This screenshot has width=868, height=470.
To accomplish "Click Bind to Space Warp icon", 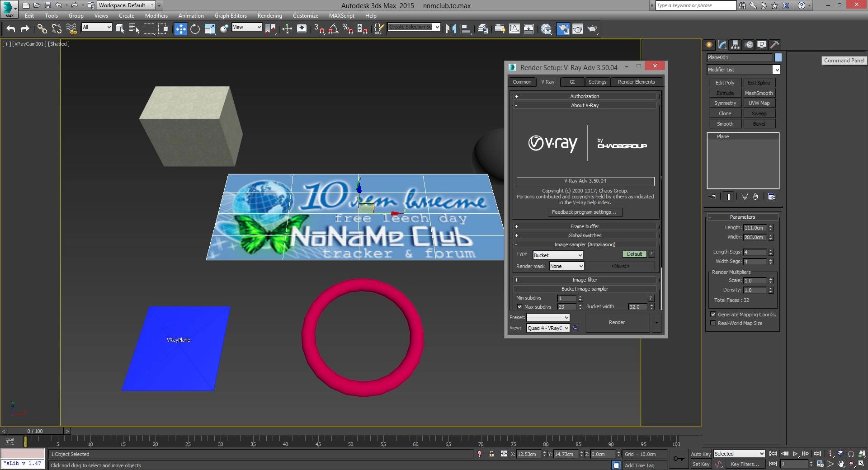I will pyautogui.click(x=71, y=29).
